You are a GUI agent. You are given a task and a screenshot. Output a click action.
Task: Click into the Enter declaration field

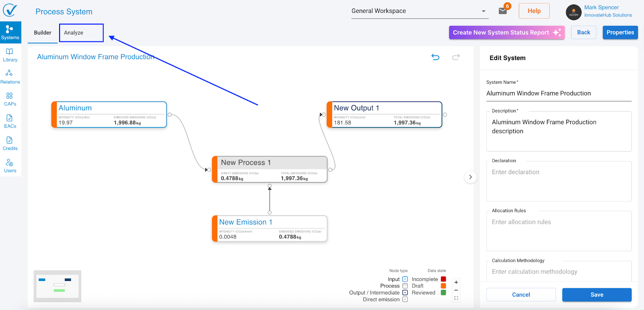click(559, 181)
